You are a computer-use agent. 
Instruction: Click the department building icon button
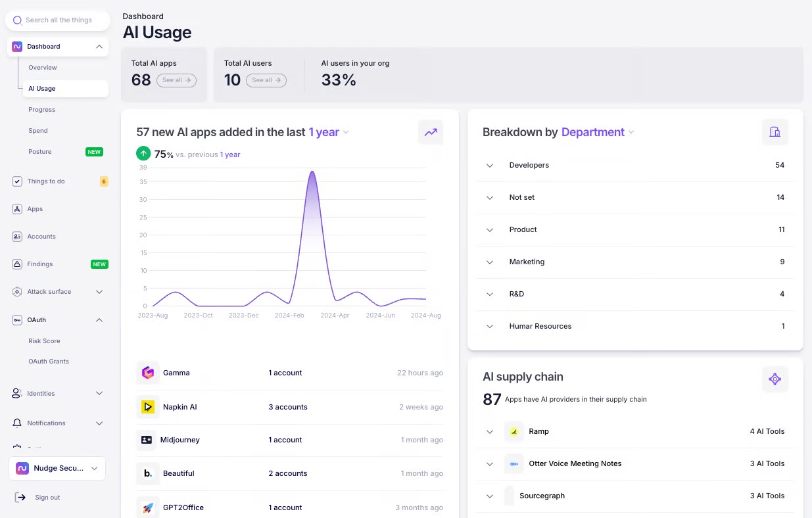tap(775, 132)
